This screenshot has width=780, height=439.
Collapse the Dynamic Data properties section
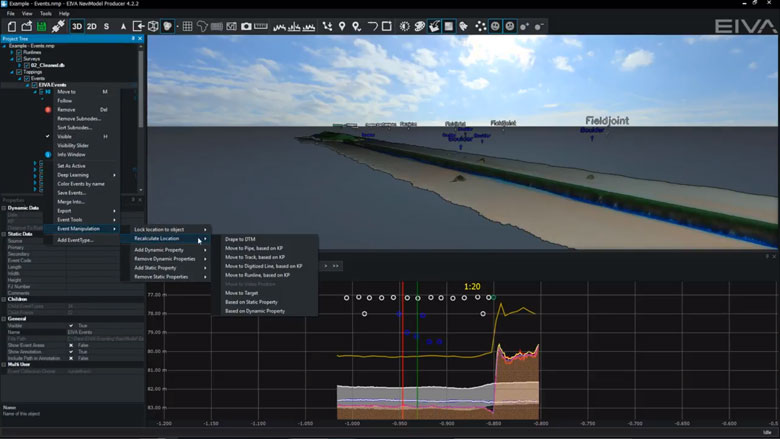[4, 207]
